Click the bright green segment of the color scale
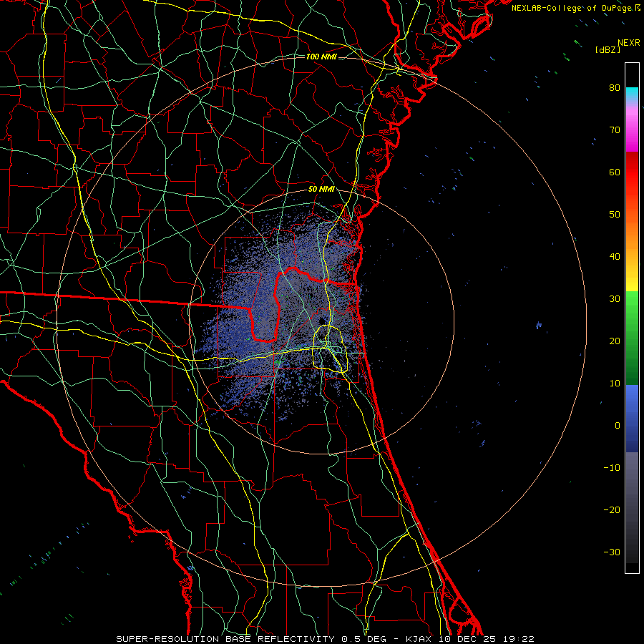The image size is (644, 644). 632,312
